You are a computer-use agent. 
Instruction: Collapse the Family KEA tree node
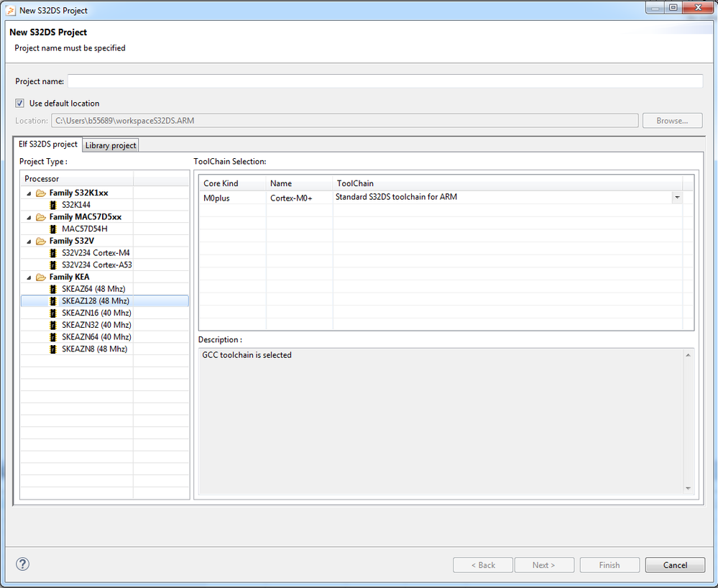point(29,277)
